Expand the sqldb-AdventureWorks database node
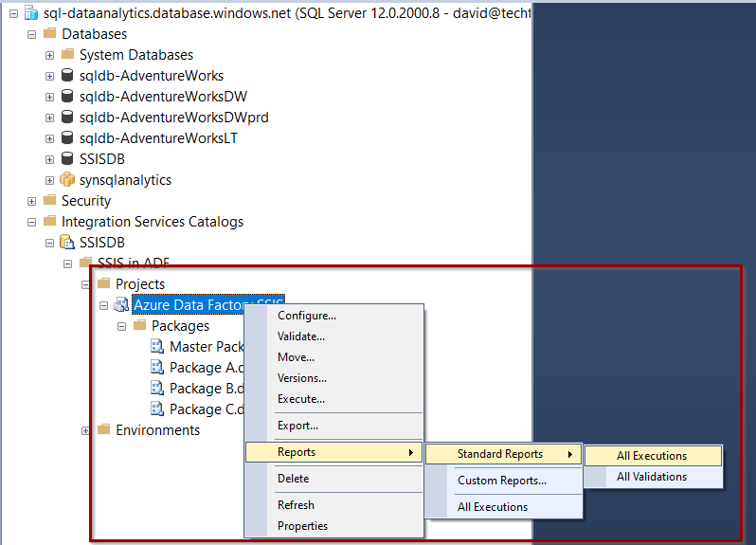Screen dimensions: 756x545 pos(49,76)
